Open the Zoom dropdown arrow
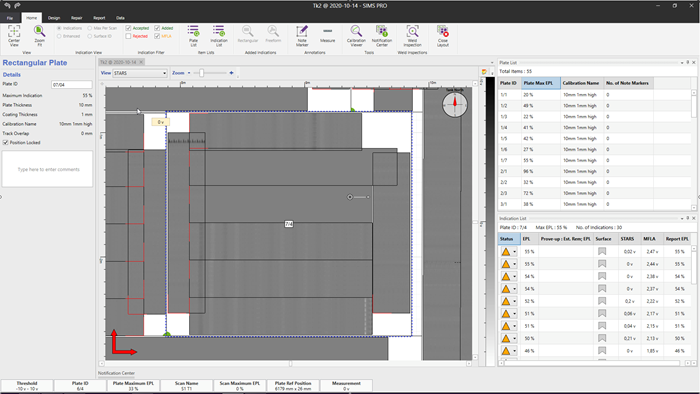This screenshot has width=700, height=394. coord(189,73)
